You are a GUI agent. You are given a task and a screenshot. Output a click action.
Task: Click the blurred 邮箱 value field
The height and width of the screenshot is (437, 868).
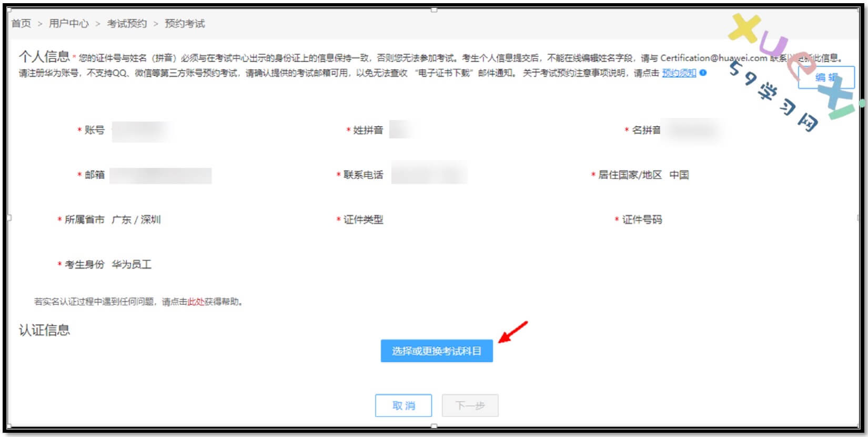pyautogui.click(x=160, y=175)
